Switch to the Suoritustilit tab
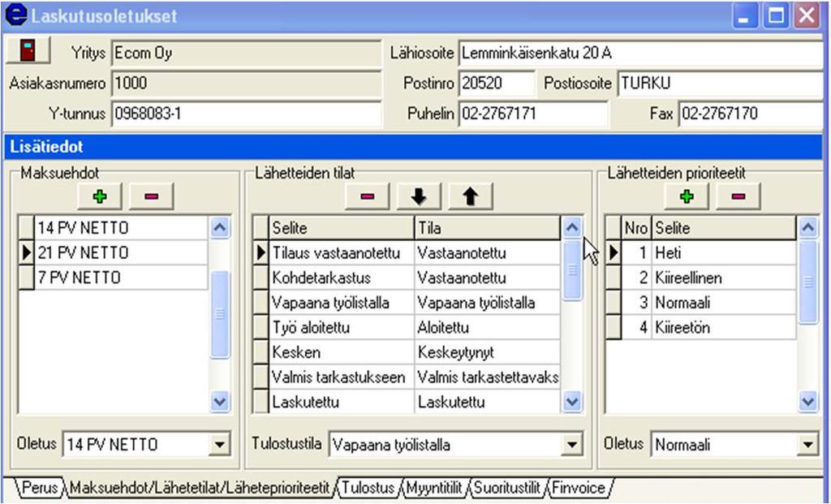Image resolution: width=831 pixels, height=504 pixels. pyautogui.click(x=506, y=488)
